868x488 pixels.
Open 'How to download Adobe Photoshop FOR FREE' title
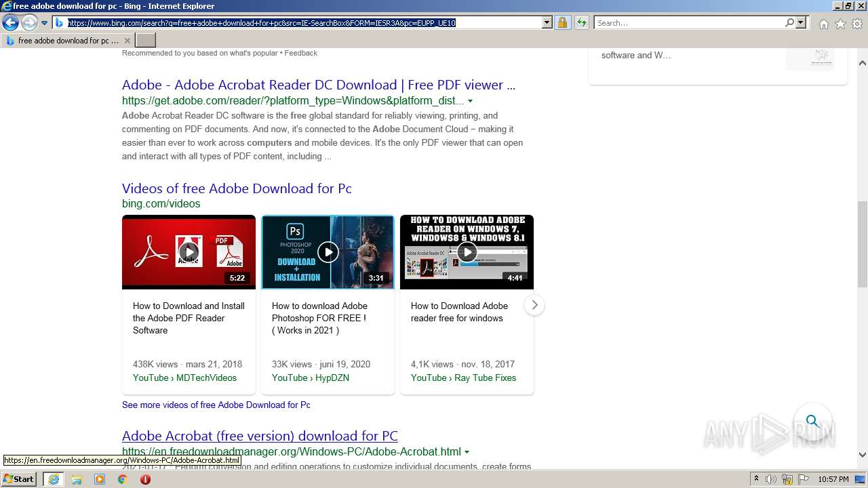pos(319,318)
